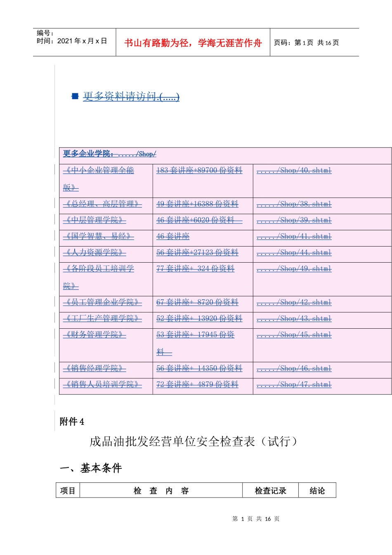Screen dimensions: 392x555
Task: Open the /Shop/44.shtml link
Action: tap(294, 252)
